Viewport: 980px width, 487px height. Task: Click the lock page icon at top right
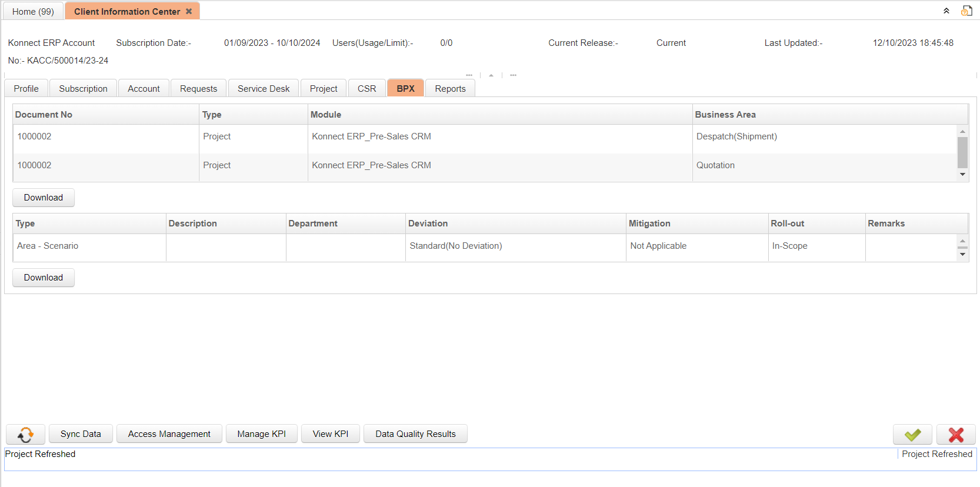[966, 11]
